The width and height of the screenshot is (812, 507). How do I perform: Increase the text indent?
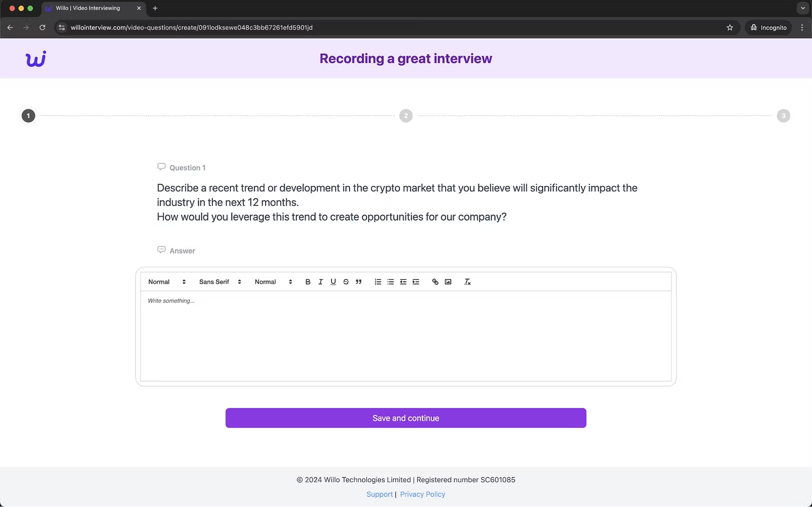click(x=416, y=281)
